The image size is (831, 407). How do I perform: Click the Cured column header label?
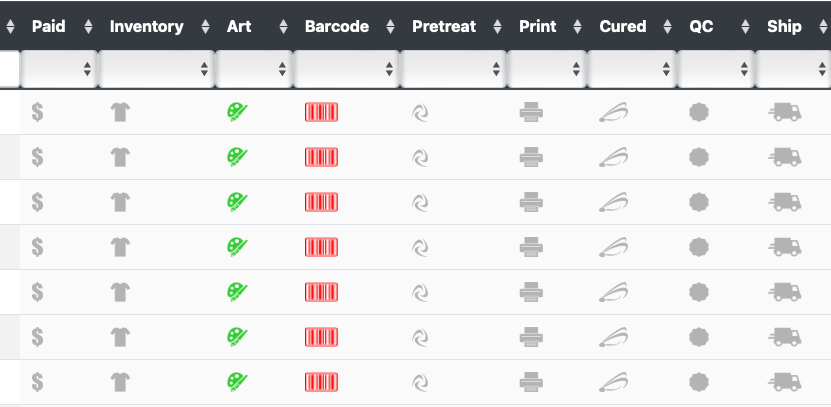click(623, 26)
